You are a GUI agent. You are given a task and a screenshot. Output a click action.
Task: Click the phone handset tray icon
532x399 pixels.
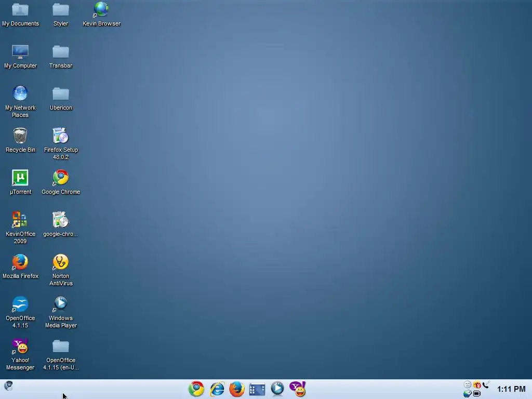(x=486, y=385)
